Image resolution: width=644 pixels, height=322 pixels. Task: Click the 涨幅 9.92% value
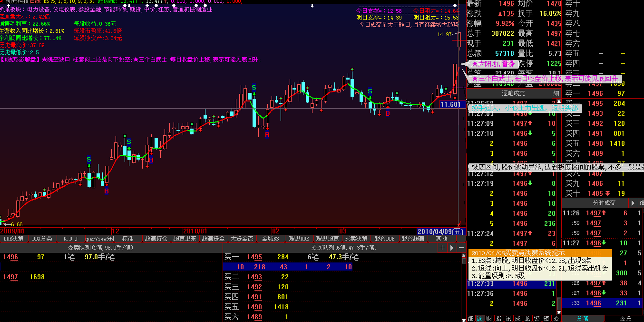[505, 23]
